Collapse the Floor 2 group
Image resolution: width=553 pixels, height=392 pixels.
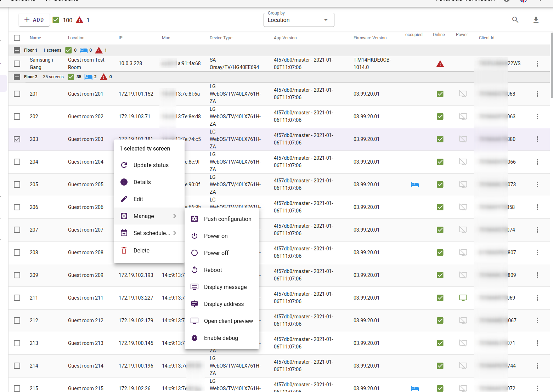pos(17,77)
